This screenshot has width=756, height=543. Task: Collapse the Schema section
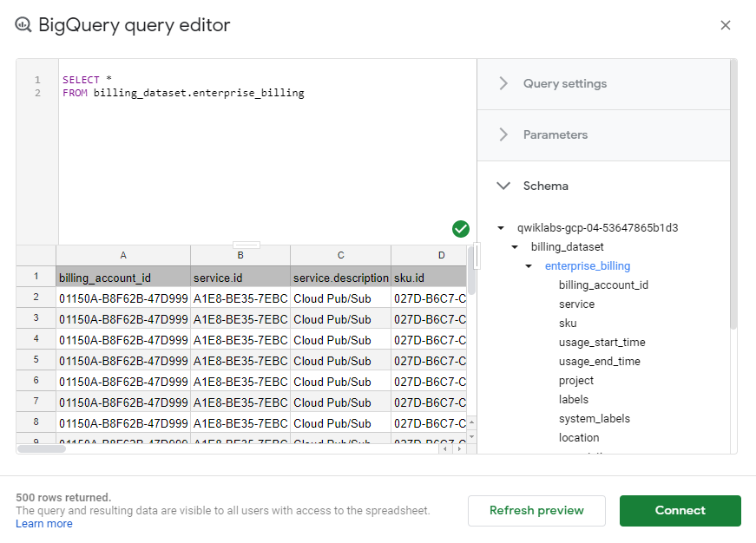tap(503, 186)
